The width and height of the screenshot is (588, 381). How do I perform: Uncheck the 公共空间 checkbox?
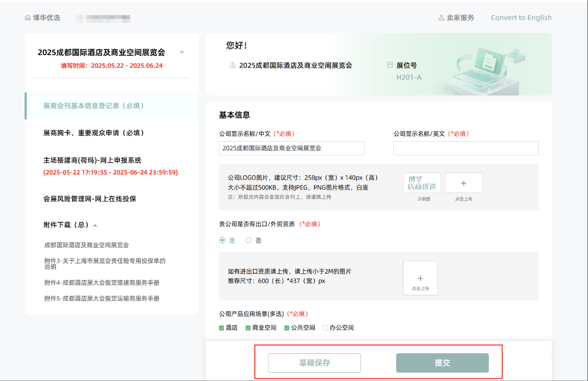tap(287, 328)
